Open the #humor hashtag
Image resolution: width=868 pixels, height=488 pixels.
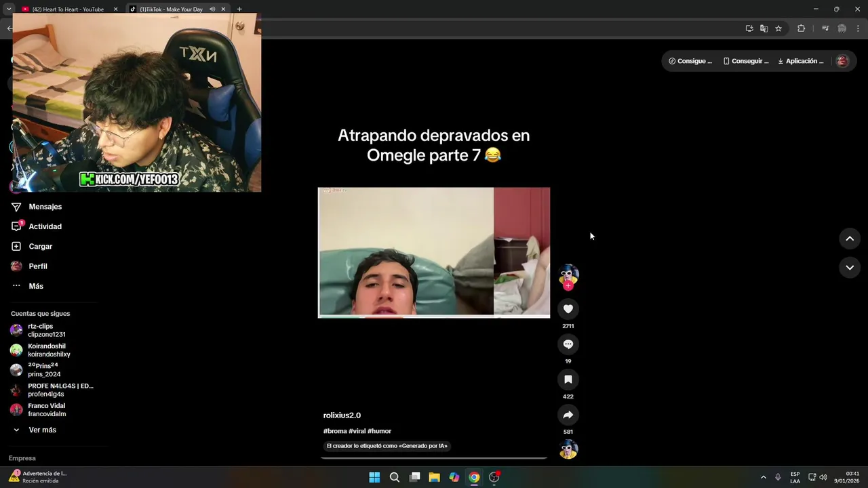tap(380, 431)
